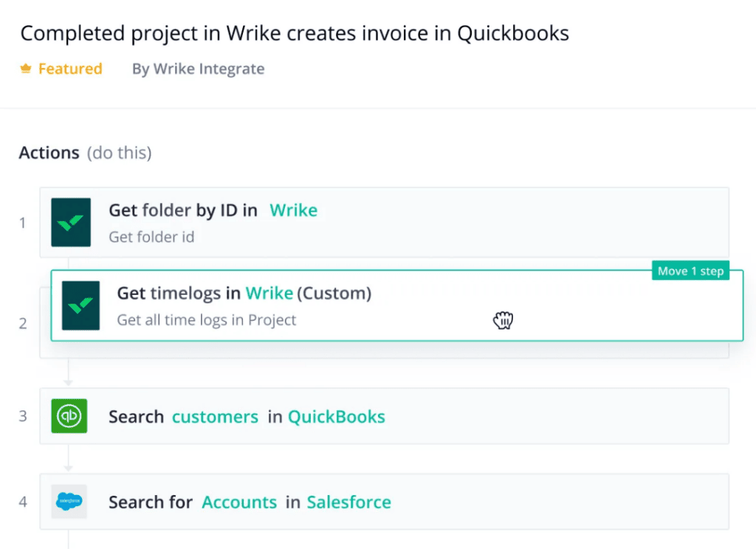This screenshot has width=756, height=549.
Task: Click the Featured crown icon
Action: 26,69
